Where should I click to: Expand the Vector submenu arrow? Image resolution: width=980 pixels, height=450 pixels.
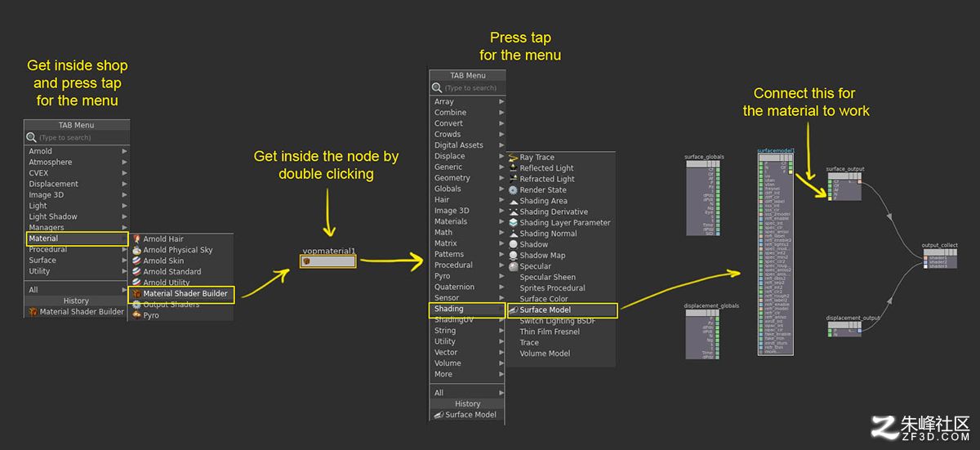pos(501,353)
